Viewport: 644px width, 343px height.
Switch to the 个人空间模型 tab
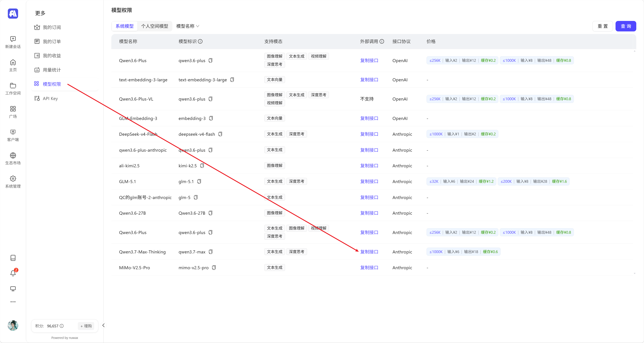coord(155,26)
